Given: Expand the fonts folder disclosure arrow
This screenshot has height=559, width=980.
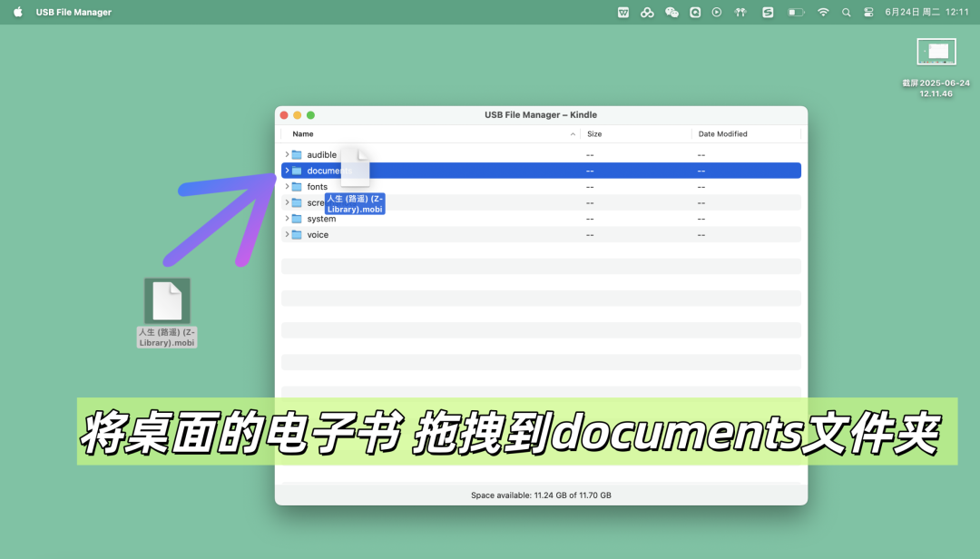Looking at the screenshot, I should [287, 187].
